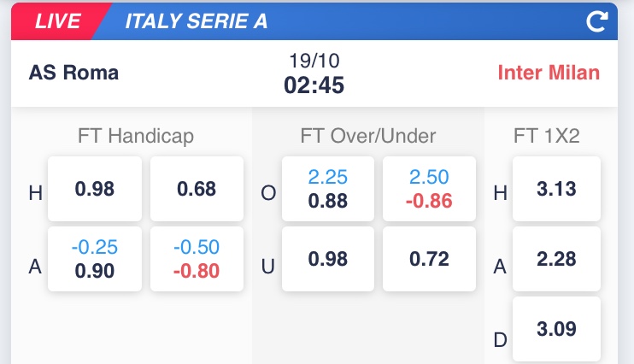Image resolution: width=634 pixels, height=364 pixels.
Task: Click the FT 1X2 column heading
Action: (x=547, y=136)
